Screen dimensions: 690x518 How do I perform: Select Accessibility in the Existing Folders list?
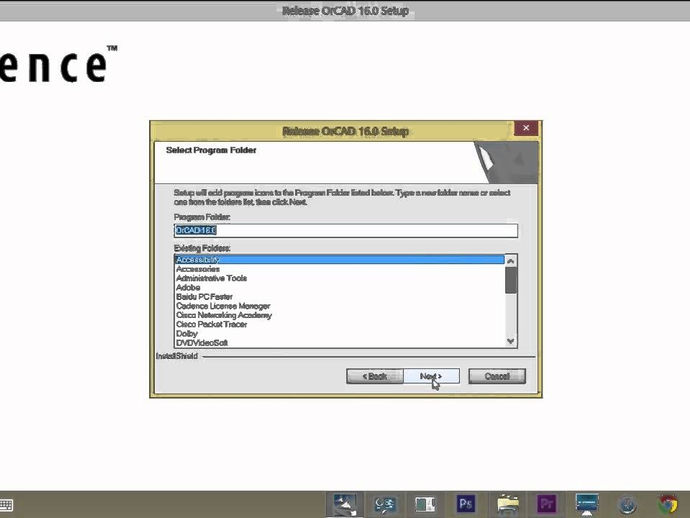[x=339, y=260]
